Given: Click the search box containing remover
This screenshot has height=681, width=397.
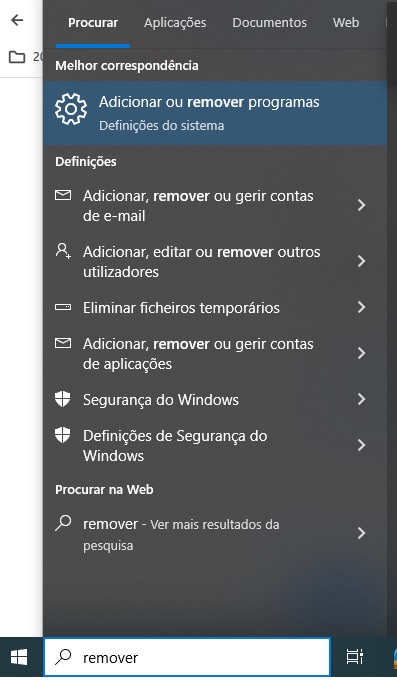Looking at the screenshot, I should tap(187, 657).
